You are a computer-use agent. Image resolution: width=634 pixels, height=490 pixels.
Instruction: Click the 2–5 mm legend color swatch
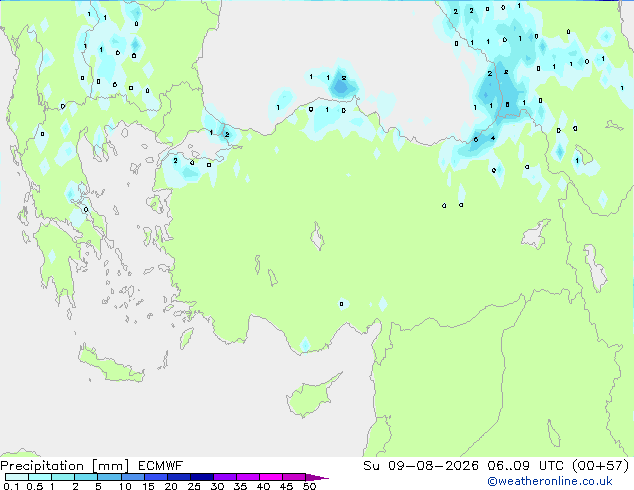[x=86, y=477]
